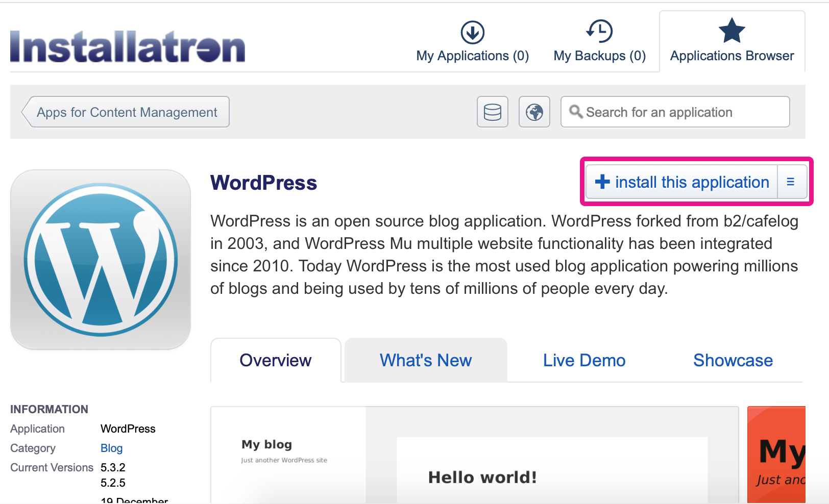Click the My Backups (0) label
829x504 pixels.
click(x=599, y=56)
